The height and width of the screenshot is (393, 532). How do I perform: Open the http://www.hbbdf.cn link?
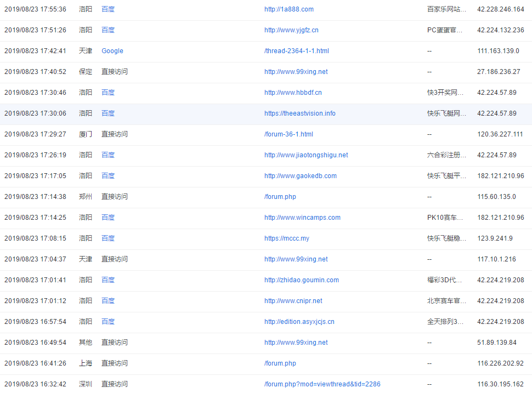coord(293,93)
